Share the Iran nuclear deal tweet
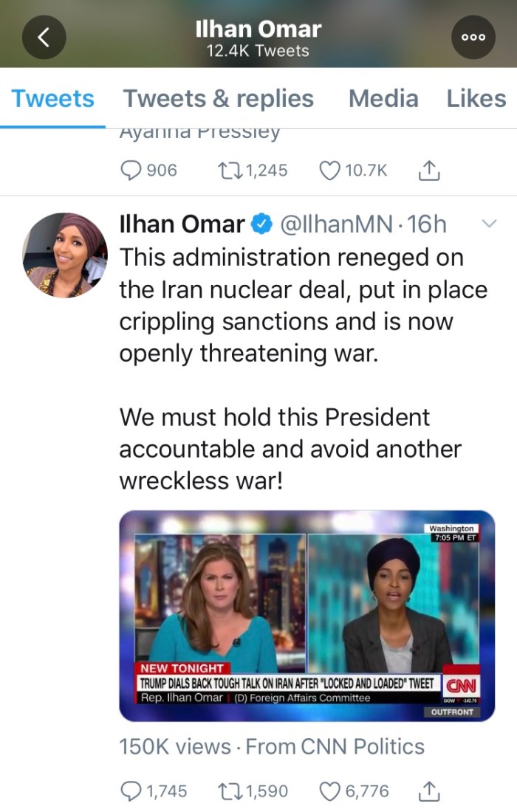This screenshot has height=812, width=517. click(429, 791)
